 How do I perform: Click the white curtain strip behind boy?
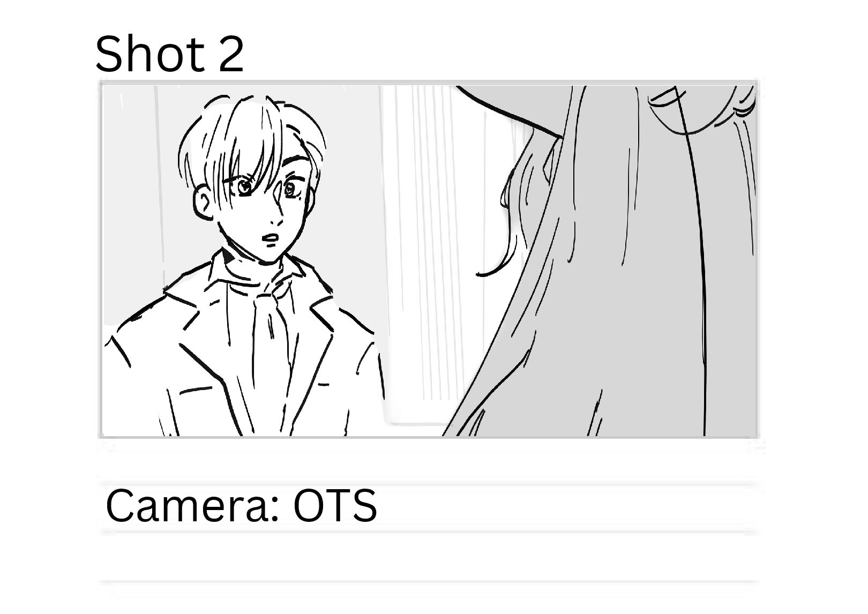point(423,241)
